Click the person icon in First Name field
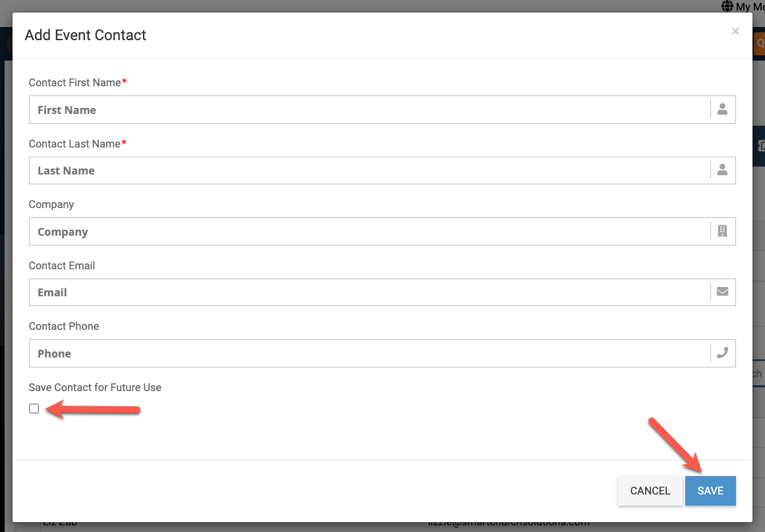 722,110
